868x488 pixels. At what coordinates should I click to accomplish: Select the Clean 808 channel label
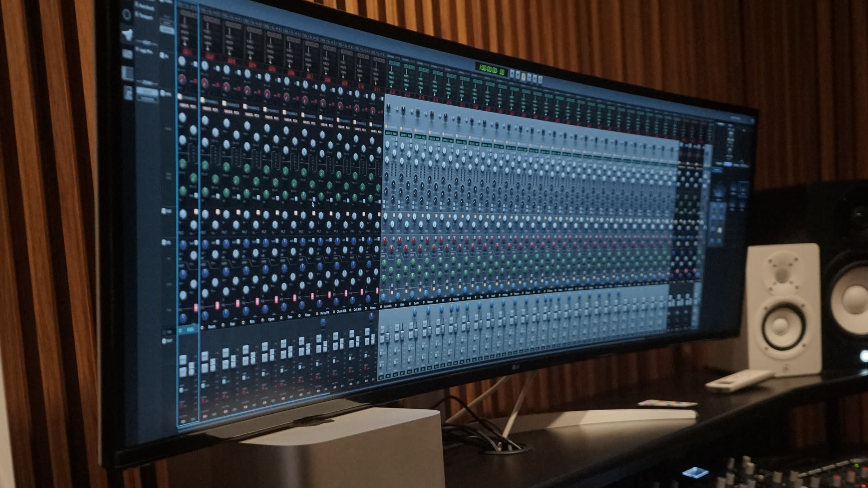click(341, 311)
